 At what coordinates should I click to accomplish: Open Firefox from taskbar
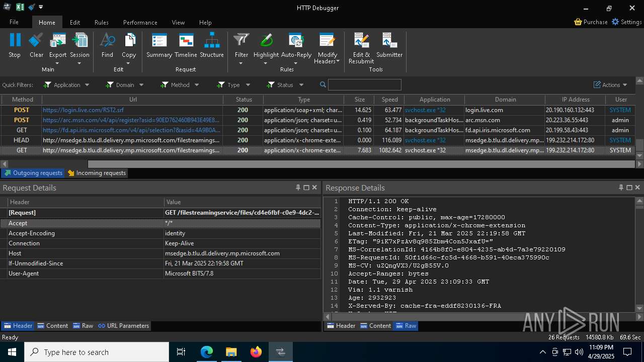[256, 352]
